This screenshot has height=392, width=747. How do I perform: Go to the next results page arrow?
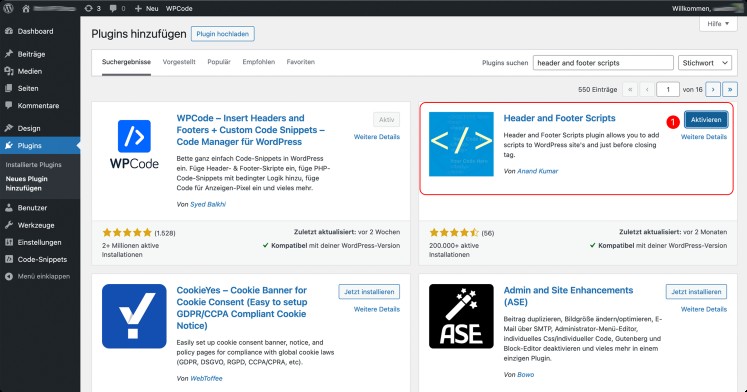coord(713,89)
